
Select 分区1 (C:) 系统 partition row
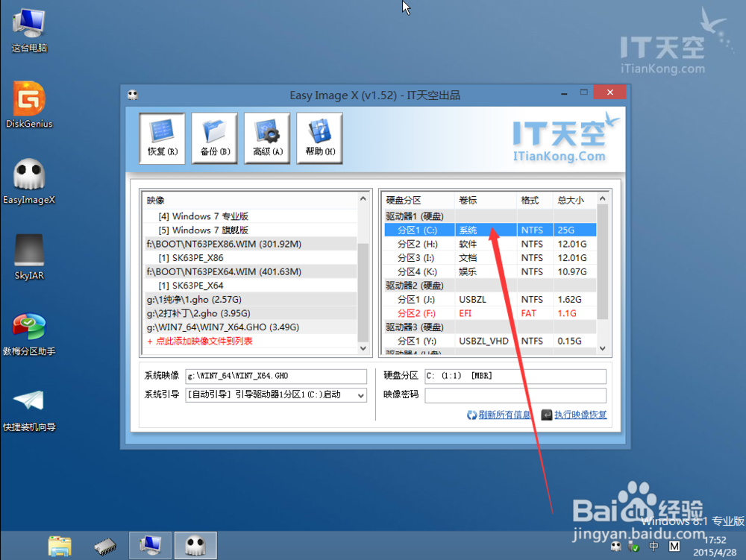click(x=490, y=230)
